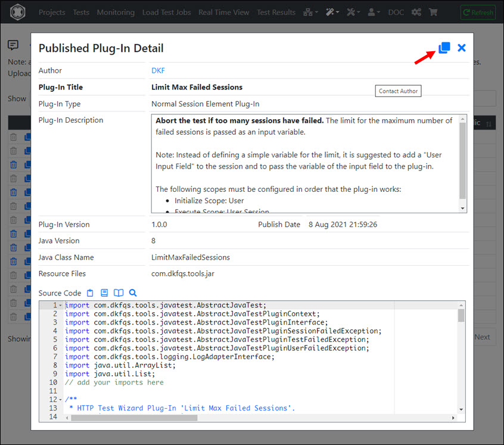Click the code editor scroll-down arrow
Screen dimensions: 504x445
click(x=461, y=409)
